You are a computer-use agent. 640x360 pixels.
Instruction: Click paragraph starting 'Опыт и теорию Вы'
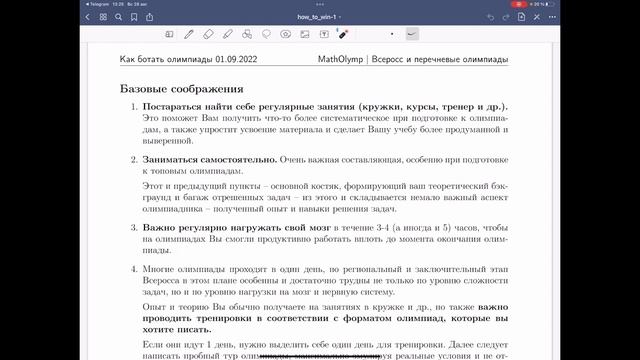pyautogui.click(x=325, y=318)
